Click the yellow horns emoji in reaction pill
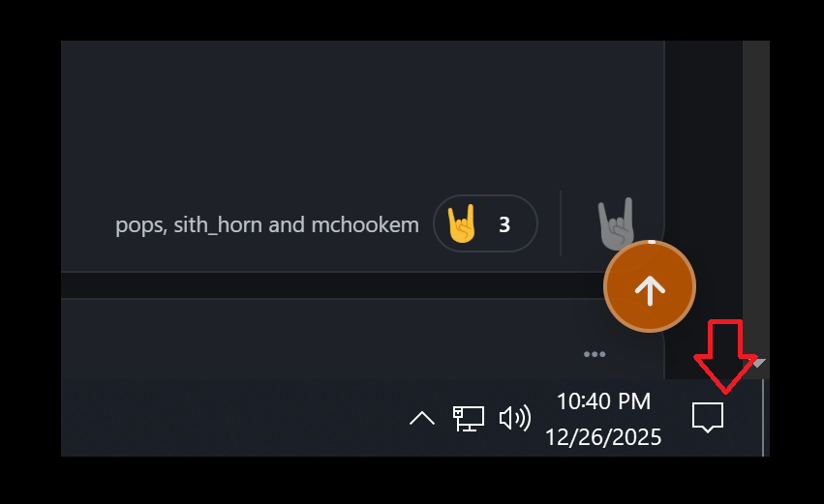This screenshot has width=824, height=504. click(x=462, y=223)
